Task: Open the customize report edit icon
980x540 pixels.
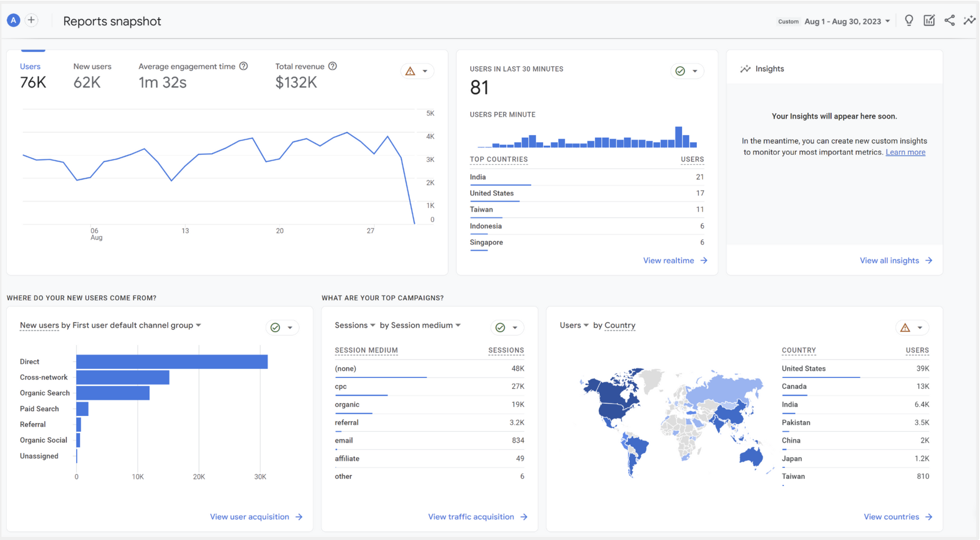Action: [929, 21]
